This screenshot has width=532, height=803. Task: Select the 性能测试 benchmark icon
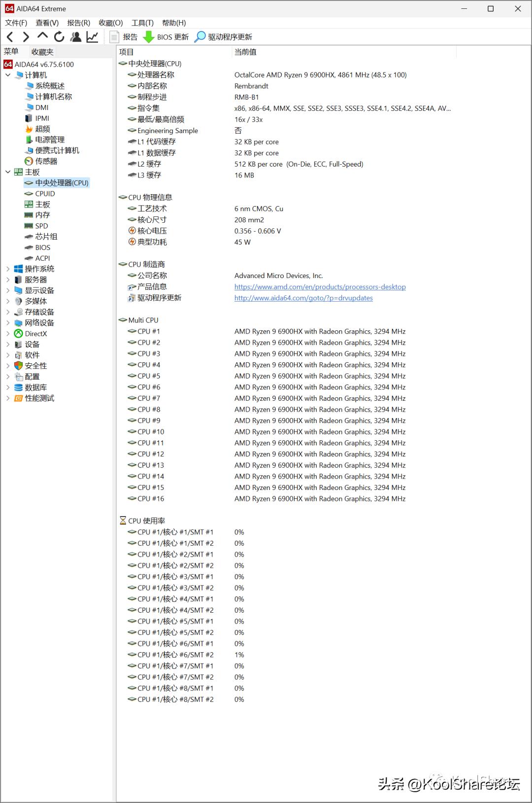coord(19,398)
